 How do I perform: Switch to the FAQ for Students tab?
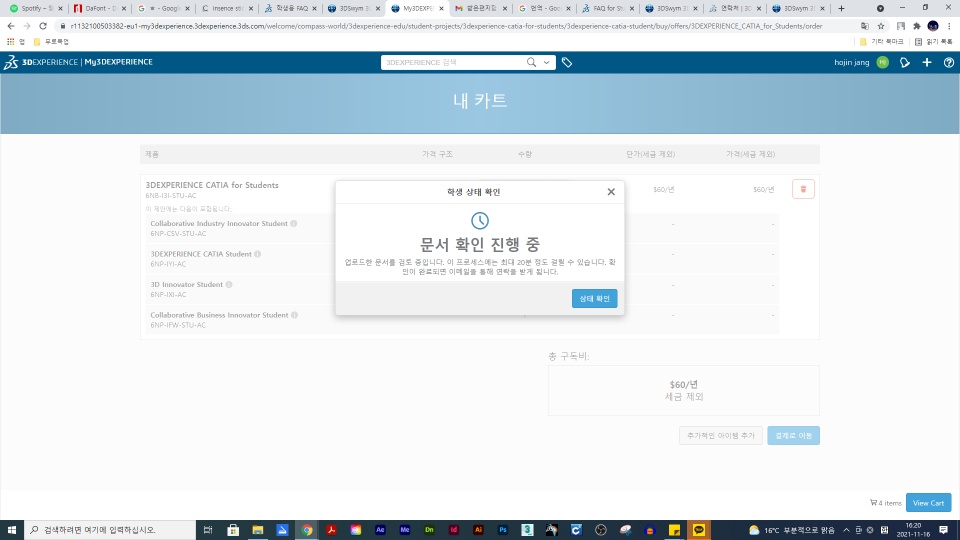tap(607, 9)
